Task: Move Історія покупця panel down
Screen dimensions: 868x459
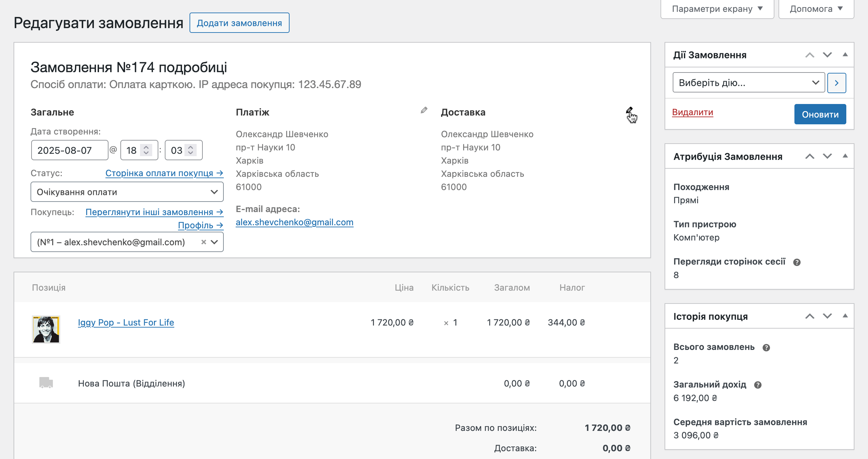Action: tap(827, 316)
